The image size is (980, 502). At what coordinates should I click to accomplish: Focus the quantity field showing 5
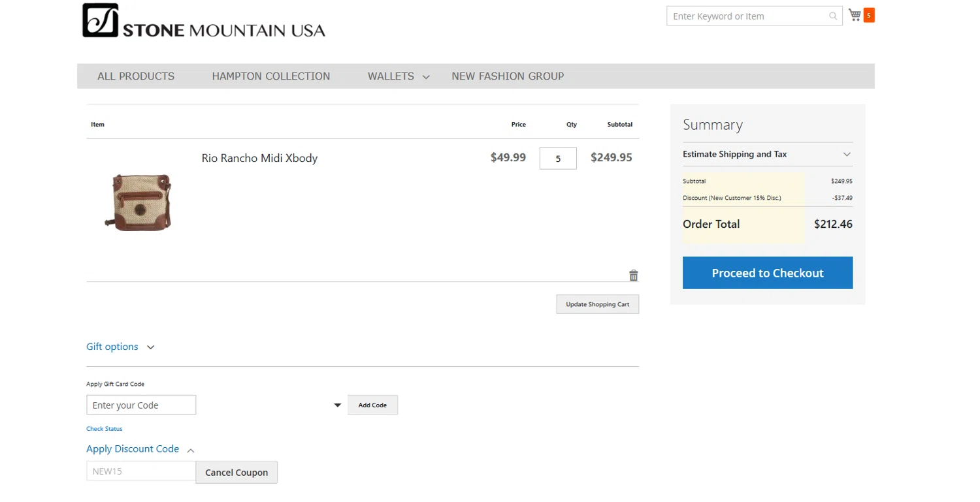click(x=558, y=158)
